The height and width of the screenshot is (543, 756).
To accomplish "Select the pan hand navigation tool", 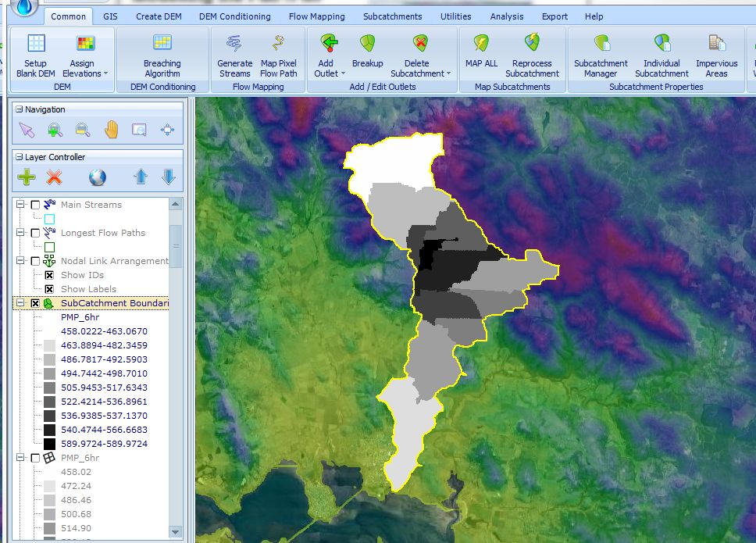I will tap(111, 130).
